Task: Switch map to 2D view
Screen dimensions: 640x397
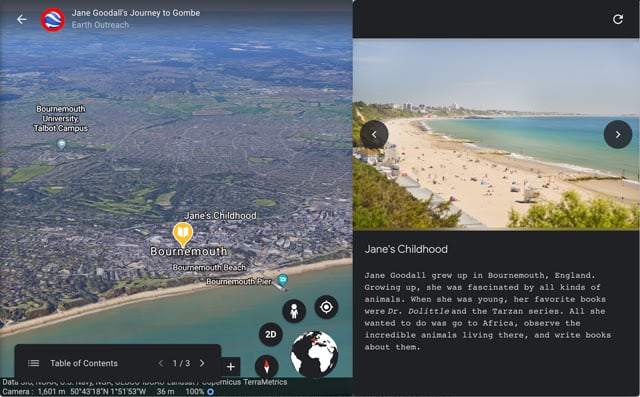Action: (271, 334)
